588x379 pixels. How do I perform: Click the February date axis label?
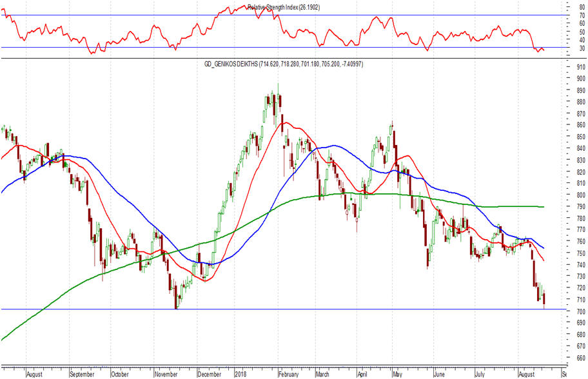tap(289, 374)
